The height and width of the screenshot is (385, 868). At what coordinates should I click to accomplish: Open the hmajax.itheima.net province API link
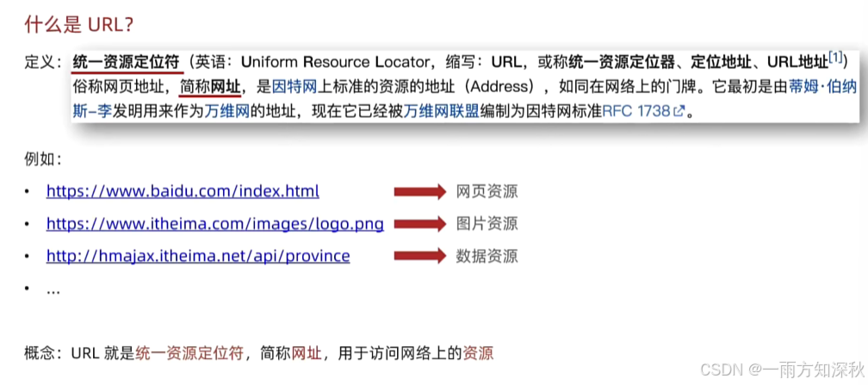pos(198,256)
